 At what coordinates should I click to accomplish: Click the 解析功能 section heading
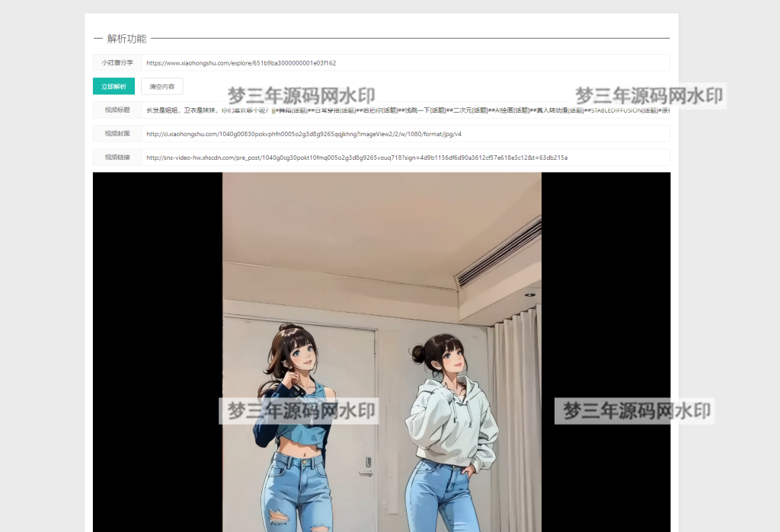click(126, 38)
